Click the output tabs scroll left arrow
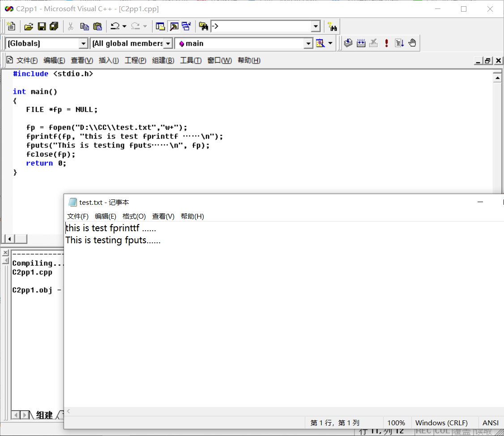The image size is (504, 436). [x=16, y=415]
